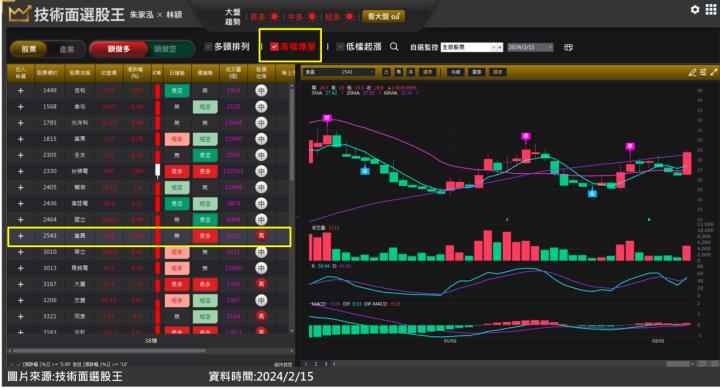Sort by 股票代號 column header
This screenshot has height=390, width=720.
click(51, 73)
